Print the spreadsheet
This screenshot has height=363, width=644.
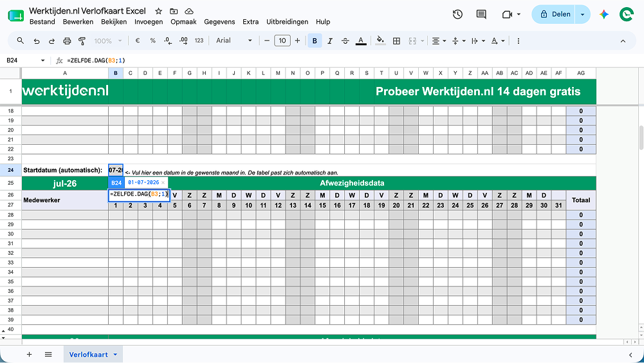click(67, 41)
